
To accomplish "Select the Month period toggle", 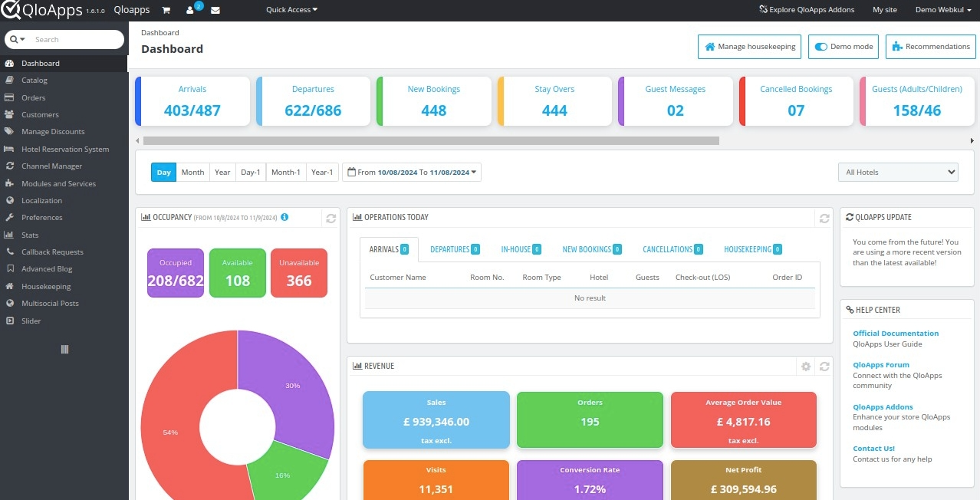I will click(x=192, y=172).
